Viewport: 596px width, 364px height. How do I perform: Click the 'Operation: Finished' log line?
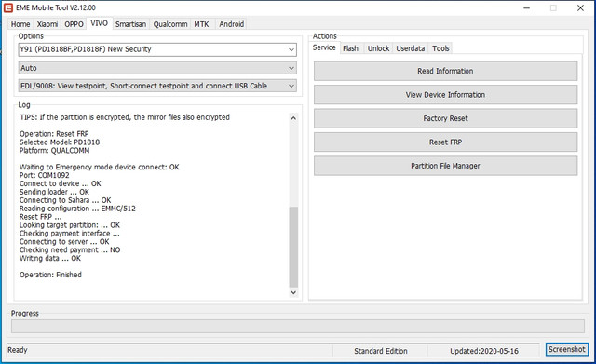50,275
